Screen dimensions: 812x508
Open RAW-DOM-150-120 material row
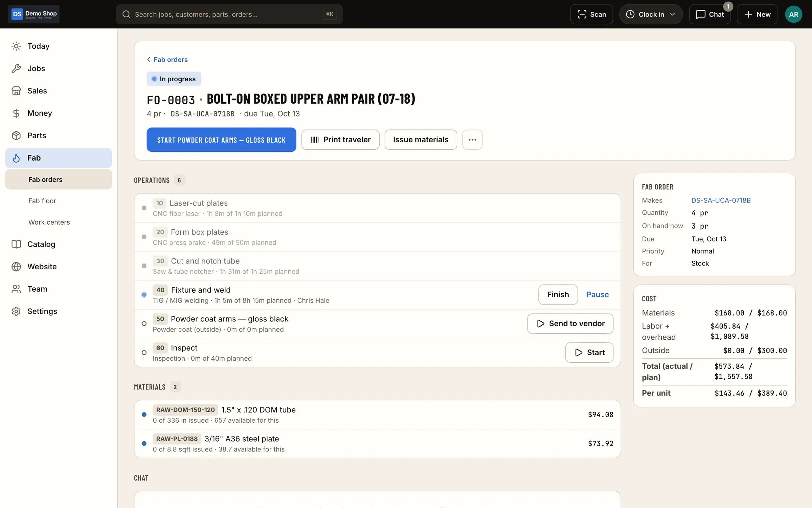377,415
